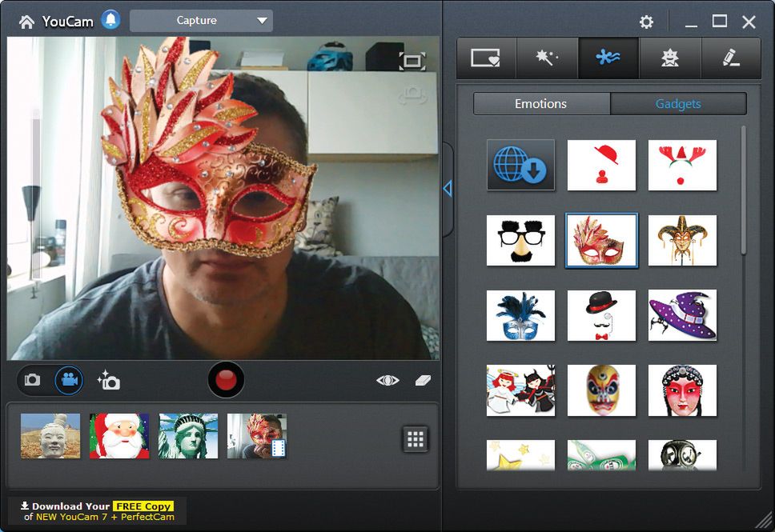
Task: Open terracotta warrior captured photo
Action: coord(50,436)
